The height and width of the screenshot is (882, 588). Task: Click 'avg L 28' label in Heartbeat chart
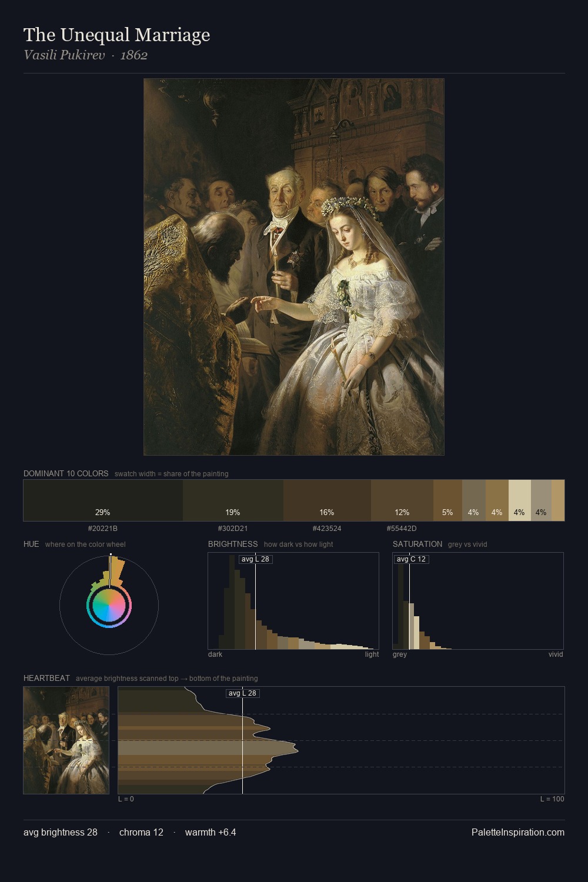tap(243, 693)
